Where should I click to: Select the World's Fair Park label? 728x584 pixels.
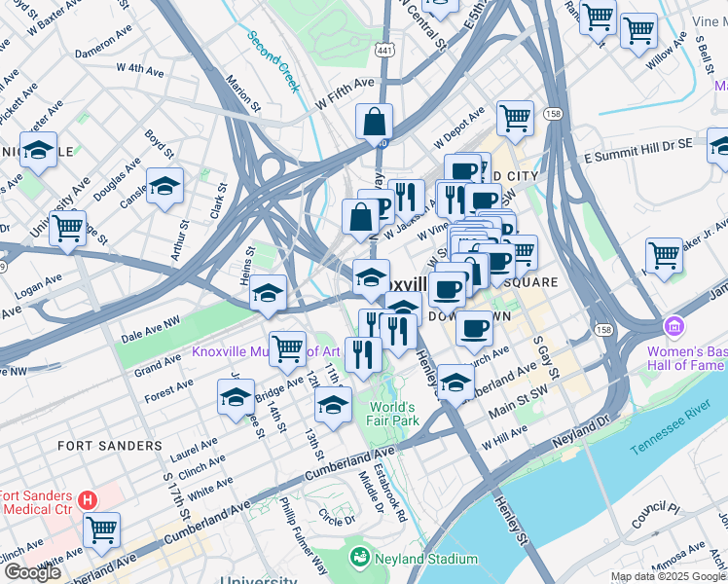point(392,414)
